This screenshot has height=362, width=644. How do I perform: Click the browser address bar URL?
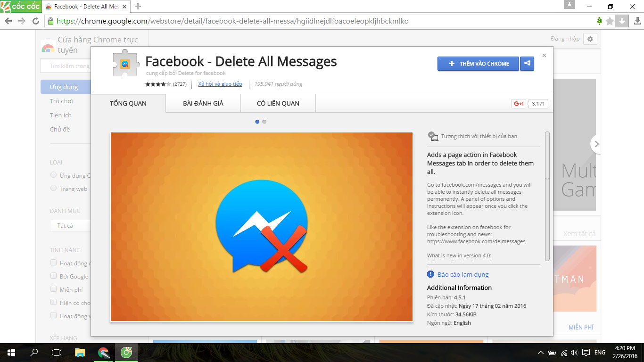232,21
